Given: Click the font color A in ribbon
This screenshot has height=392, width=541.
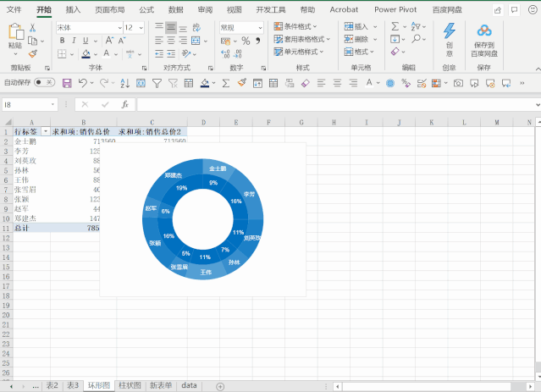Looking at the screenshot, I should (107, 53).
